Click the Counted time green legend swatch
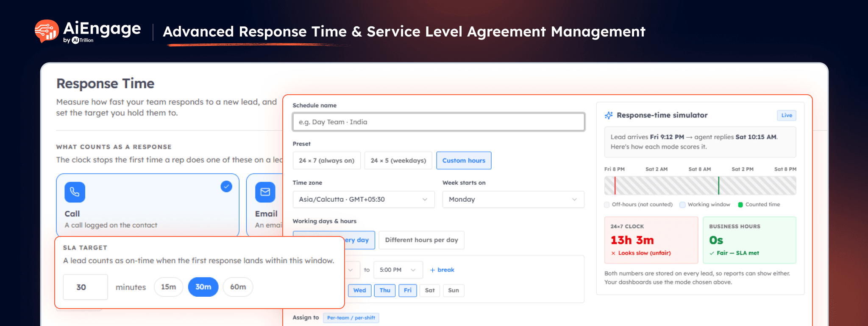Viewport: 868px width, 326px height. tap(740, 205)
